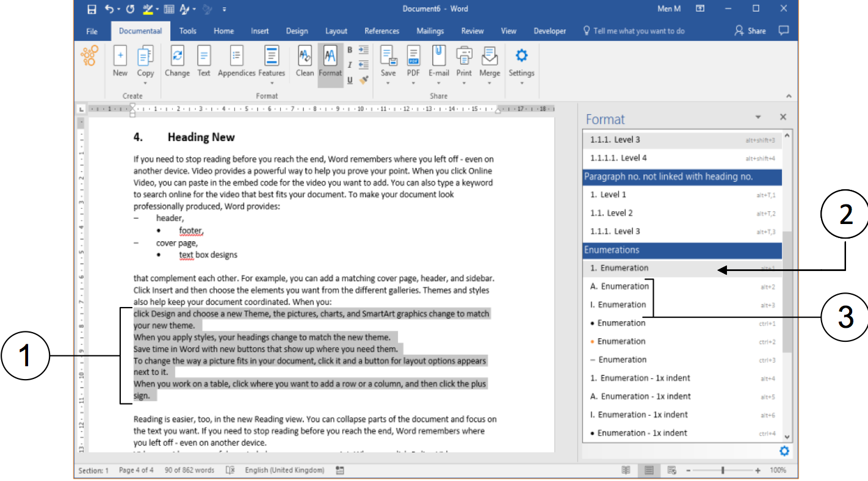Collapse the ribbon with the chevron

pyautogui.click(x=788, y=96)
